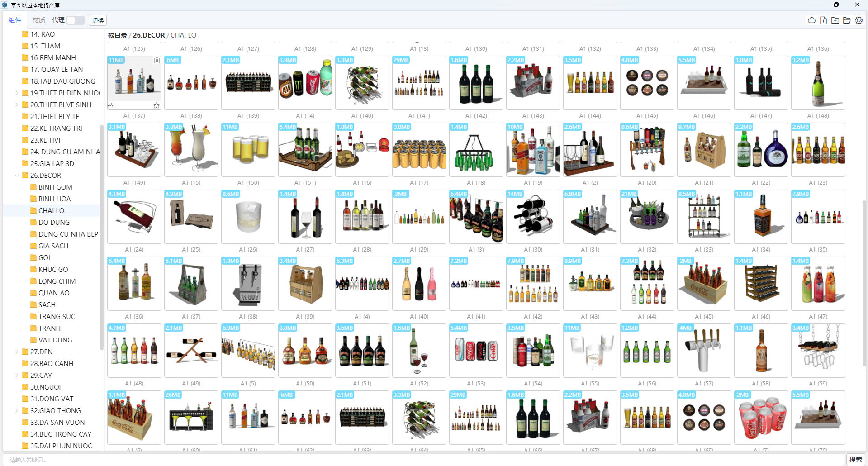868x466 pixels.
Task: Click the 切换 switch button
Action: point(98,20)
